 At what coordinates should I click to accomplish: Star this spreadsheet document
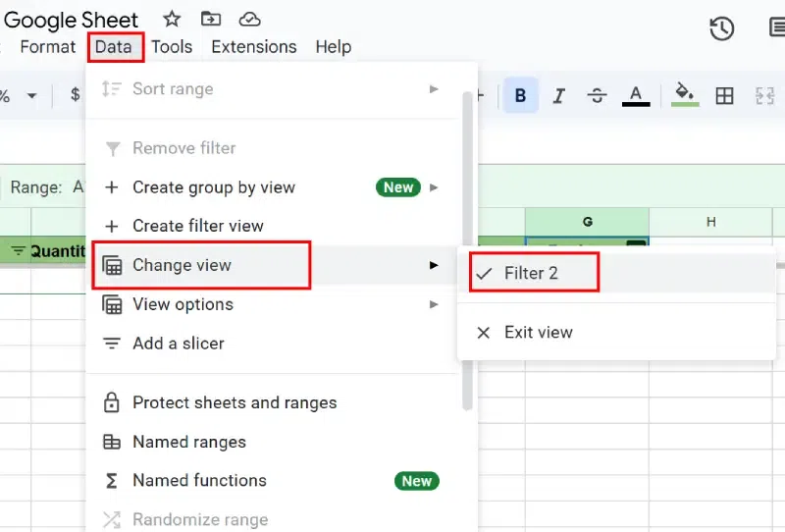click(x=172, y=19)
